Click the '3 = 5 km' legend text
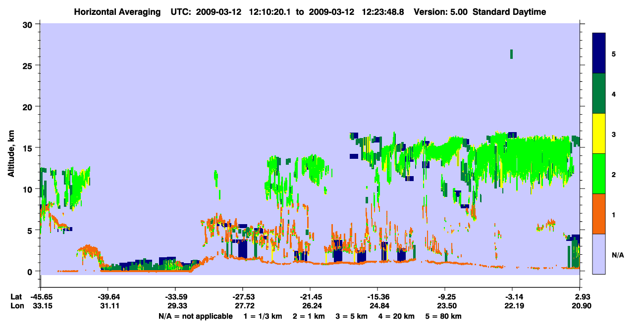This screenshot has width=644, height=330. point(353,316)
